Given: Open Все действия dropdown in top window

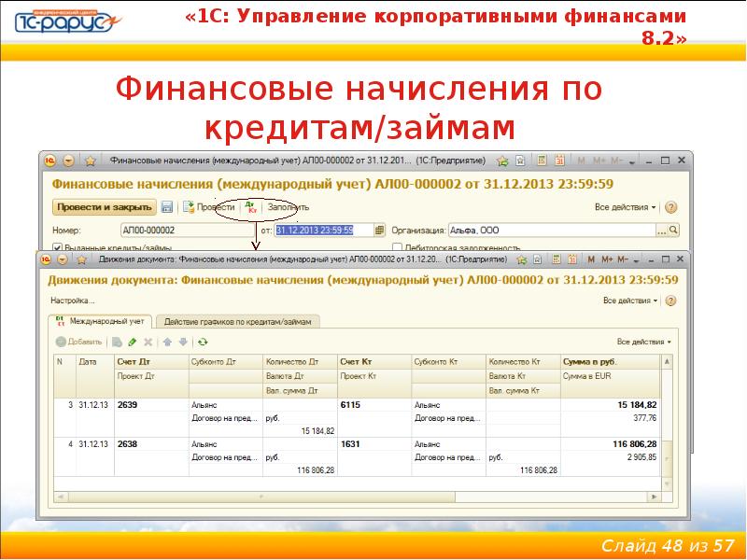Looking at the screenshot, I should click(625, 207).
